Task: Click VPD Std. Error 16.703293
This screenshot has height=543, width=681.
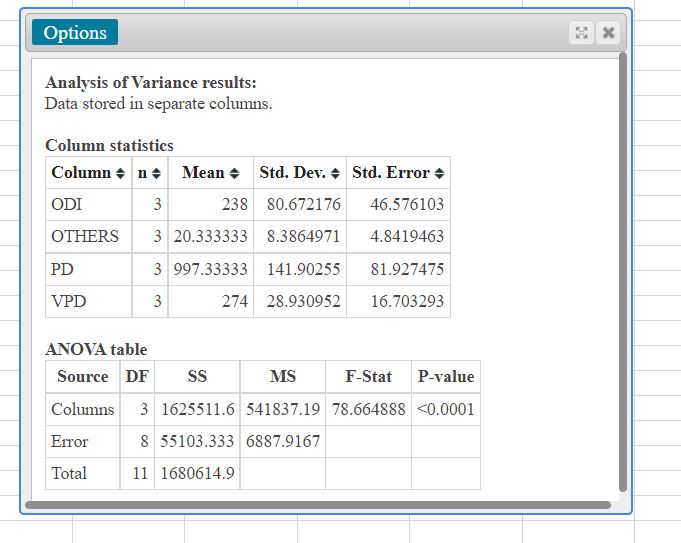Action: point(407,301)
